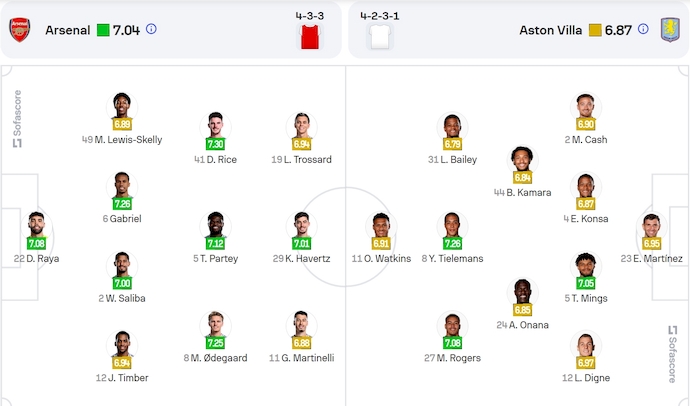Click Arsenal's green 7.04 rating square
Viewport: 690px width, 406px height.
point(104,30)
